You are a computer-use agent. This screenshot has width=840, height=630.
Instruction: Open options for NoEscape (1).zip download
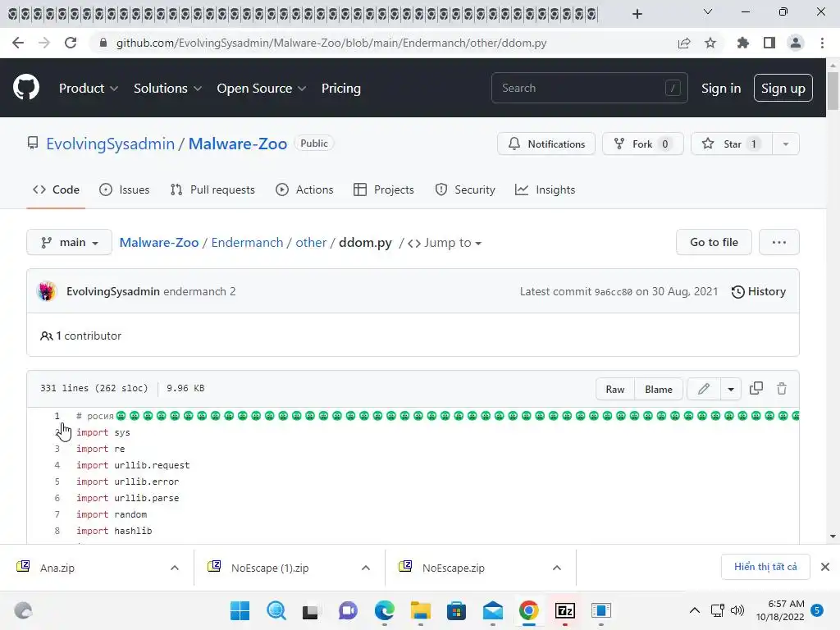366,568
